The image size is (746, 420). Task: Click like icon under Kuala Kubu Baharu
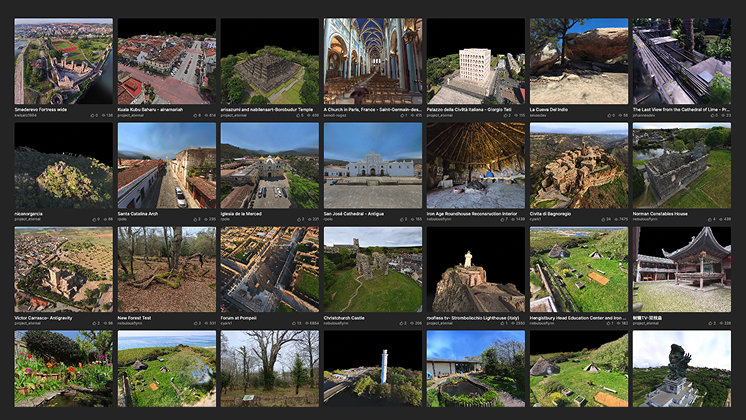[196, 115]
